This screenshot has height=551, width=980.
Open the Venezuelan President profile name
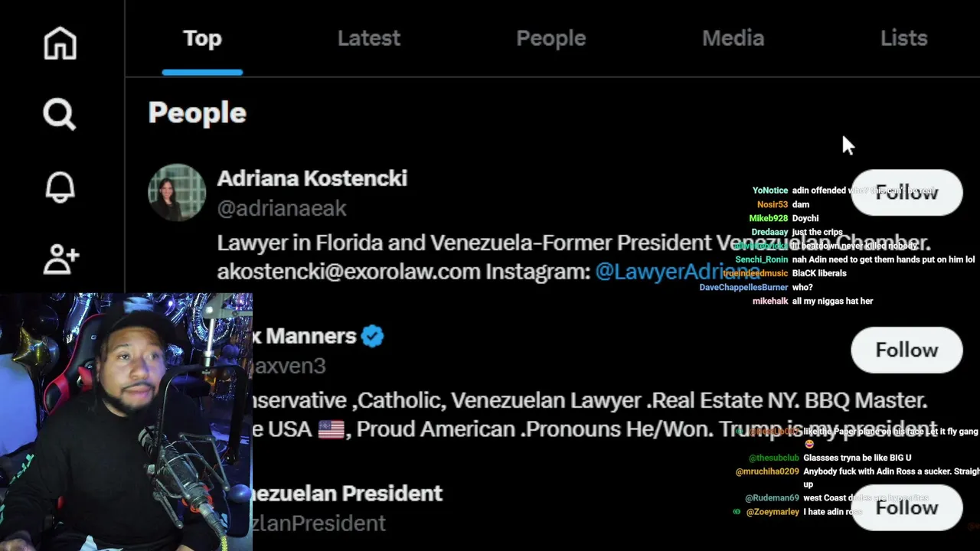point(348,494)
